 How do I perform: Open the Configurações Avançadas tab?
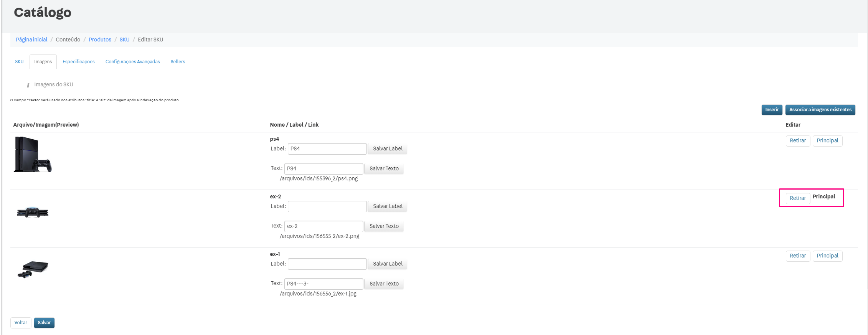[132, 62]
